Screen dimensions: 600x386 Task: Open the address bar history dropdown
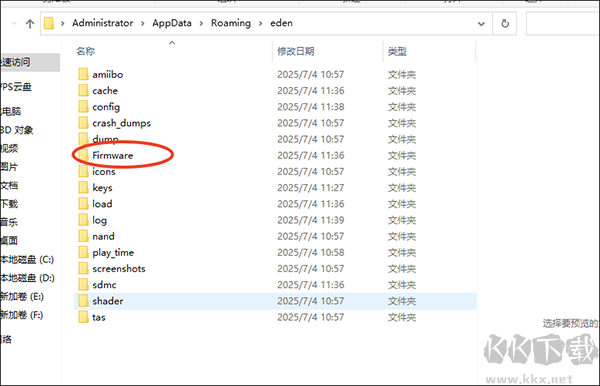click(481, 24)
